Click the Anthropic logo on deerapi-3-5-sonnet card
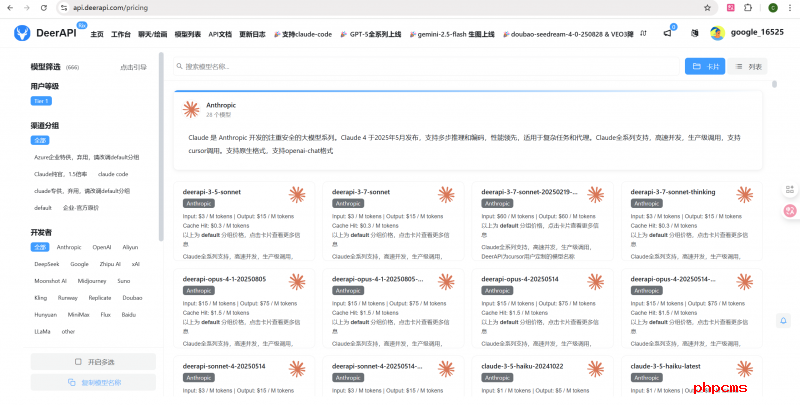 point(297,196)
